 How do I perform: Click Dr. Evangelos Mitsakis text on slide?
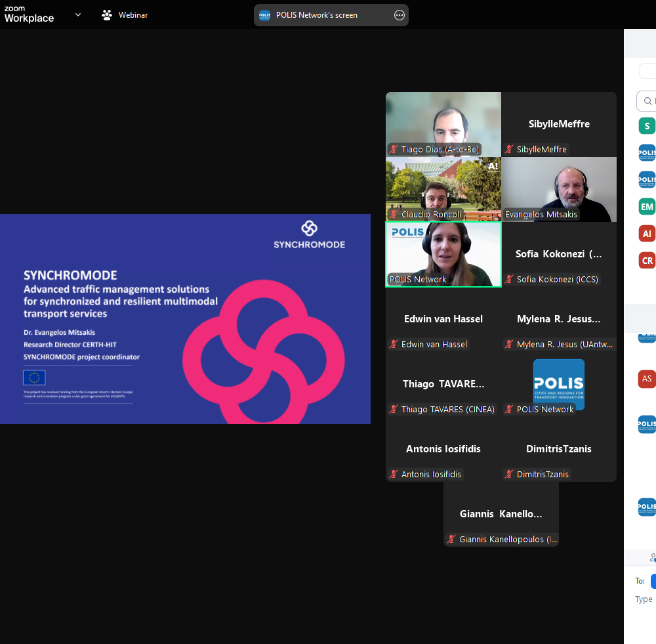(x=60, y=332)
